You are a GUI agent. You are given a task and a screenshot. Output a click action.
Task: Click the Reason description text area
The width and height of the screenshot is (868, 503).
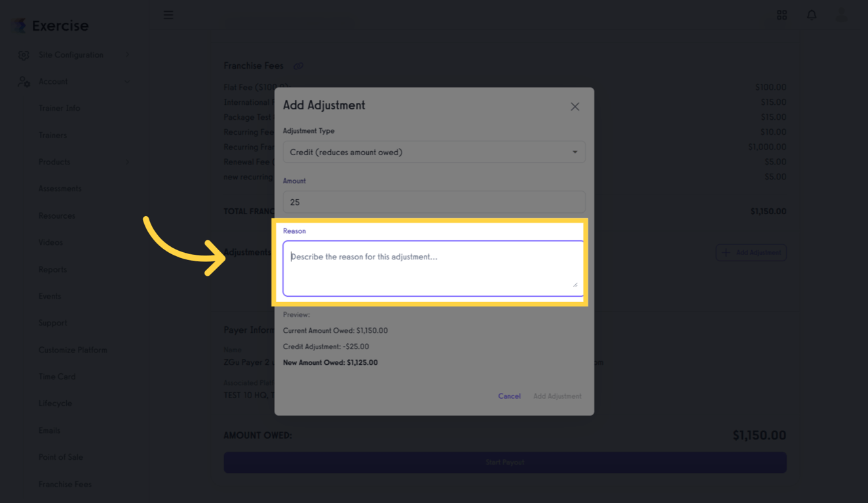coord(434,267)
